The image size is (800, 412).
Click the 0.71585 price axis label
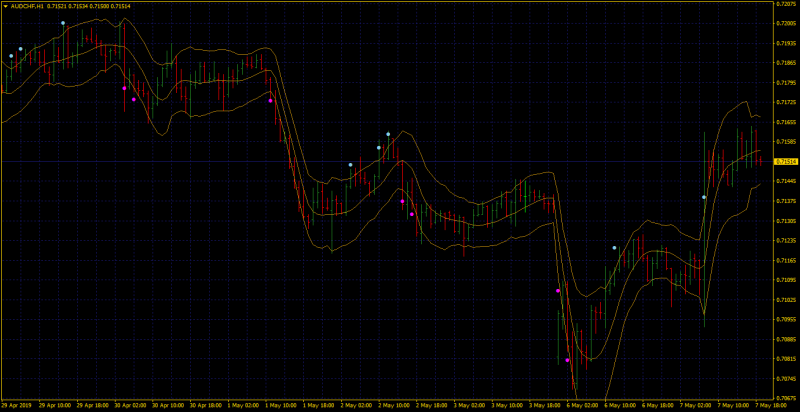785,142
